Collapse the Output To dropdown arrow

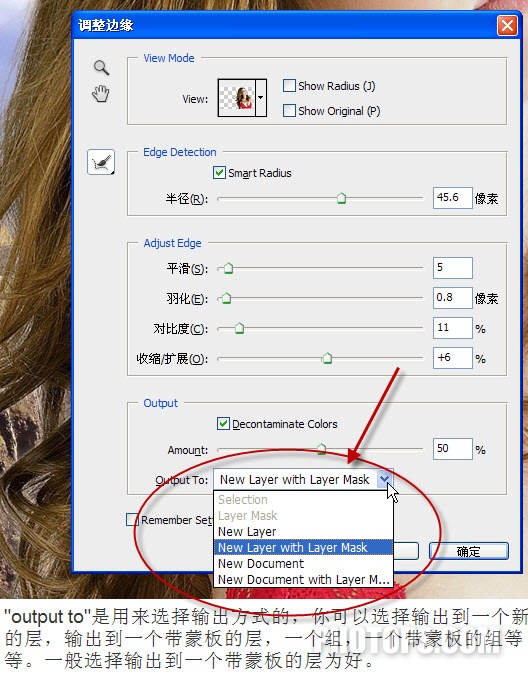384,480
